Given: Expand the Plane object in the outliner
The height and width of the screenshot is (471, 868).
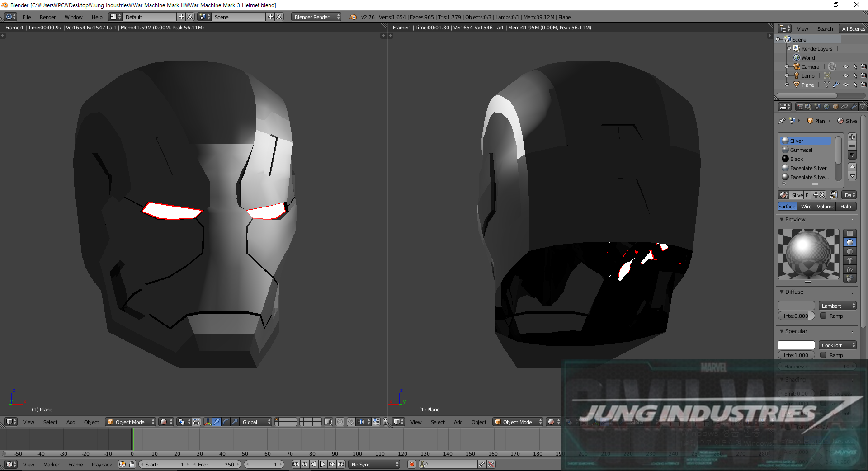Looking at the screenshot, I should pos(787,85).
